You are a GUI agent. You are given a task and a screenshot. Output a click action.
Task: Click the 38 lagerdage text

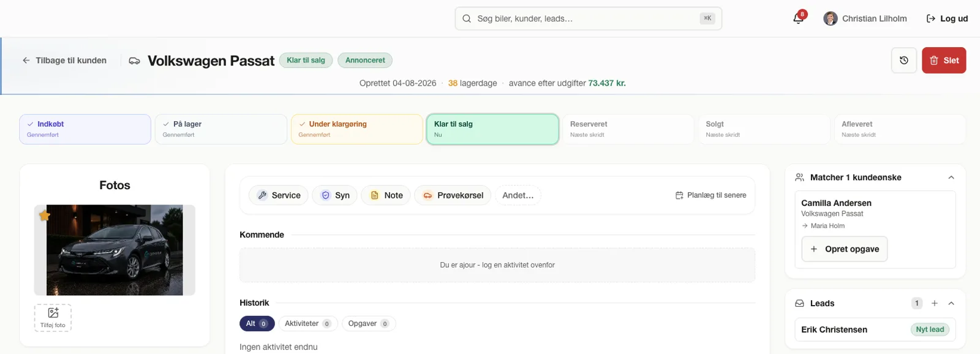(x=472, y=83)
